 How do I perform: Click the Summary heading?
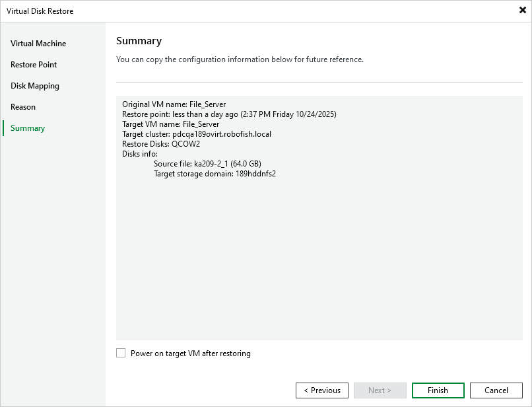tap(139, 41)
